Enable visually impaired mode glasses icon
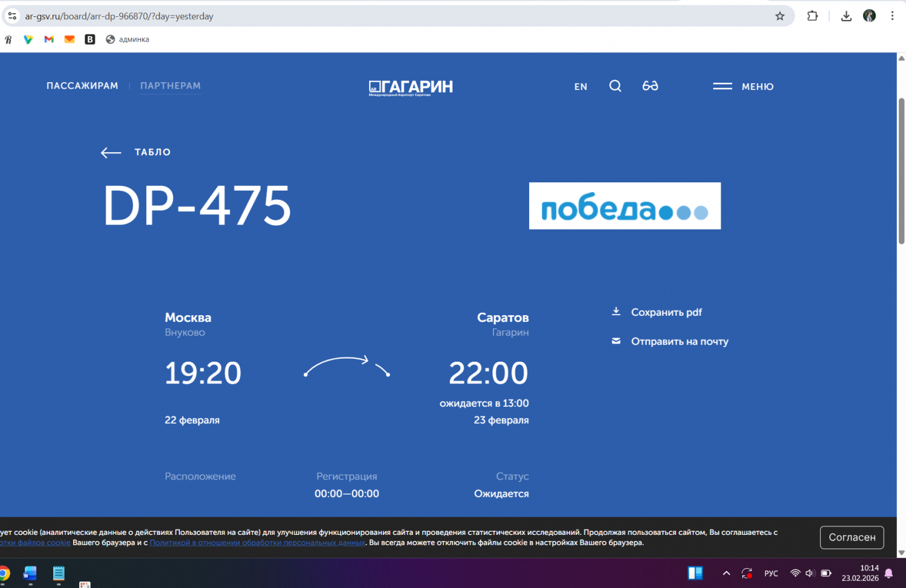The image size is (906, 588). tap(650, 86)
